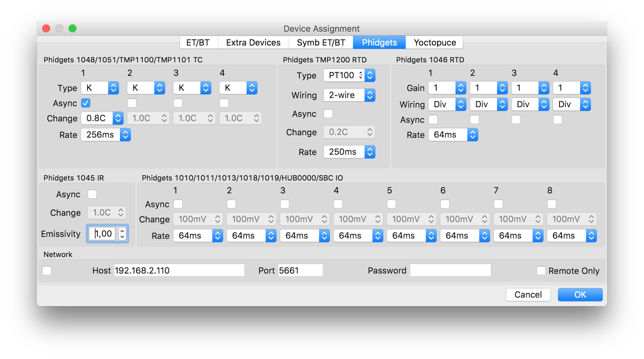644x359 pixels.
Task: Open IO channel 6 Rate dropdown
Action: tap(465, 236)
